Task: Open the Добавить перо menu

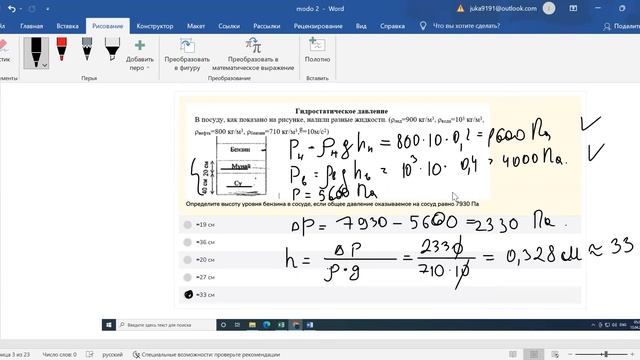Action: tap(140, 55)
